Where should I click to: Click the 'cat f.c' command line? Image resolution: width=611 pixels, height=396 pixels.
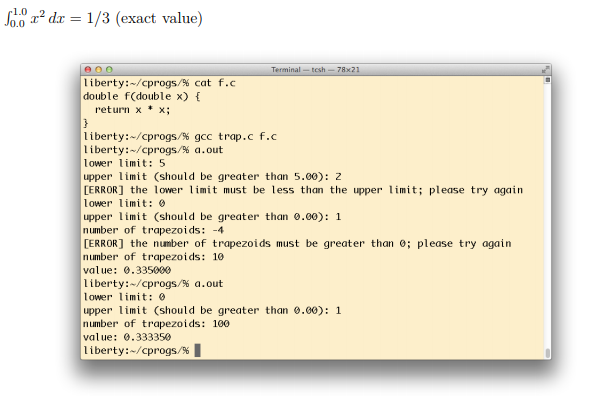(x=159, y=83)
